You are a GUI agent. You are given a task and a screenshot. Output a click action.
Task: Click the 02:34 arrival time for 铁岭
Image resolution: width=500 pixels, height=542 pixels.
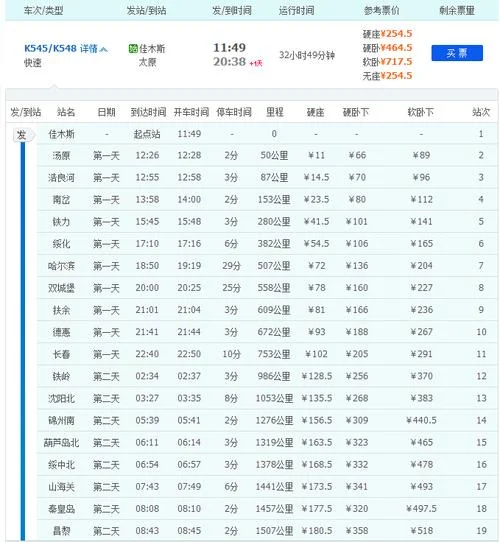click(147, 376)
